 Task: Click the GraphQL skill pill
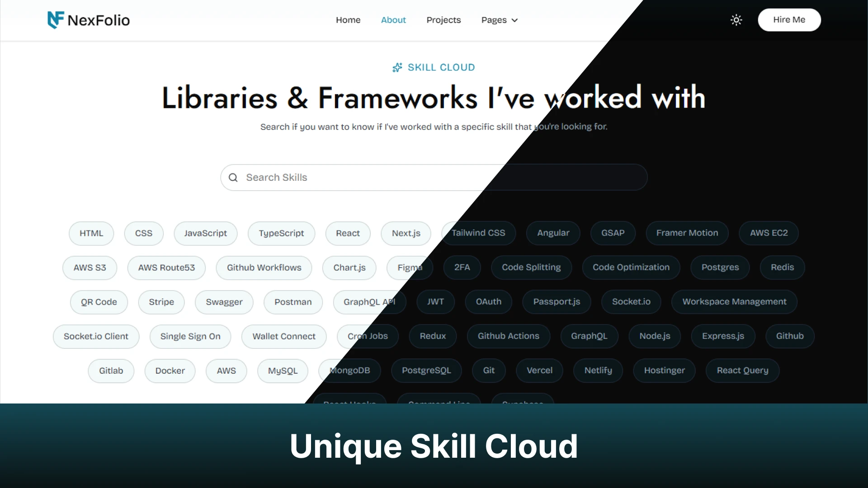589,336
